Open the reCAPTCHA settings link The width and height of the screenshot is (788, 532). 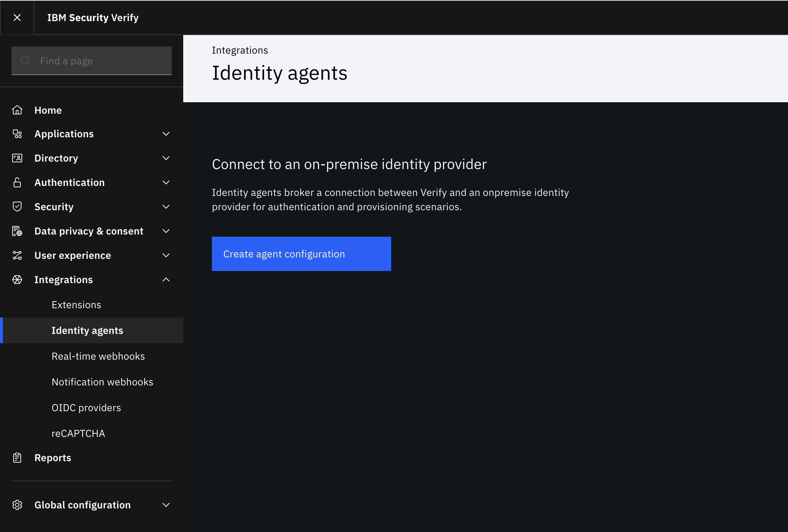tap(78, 433)
